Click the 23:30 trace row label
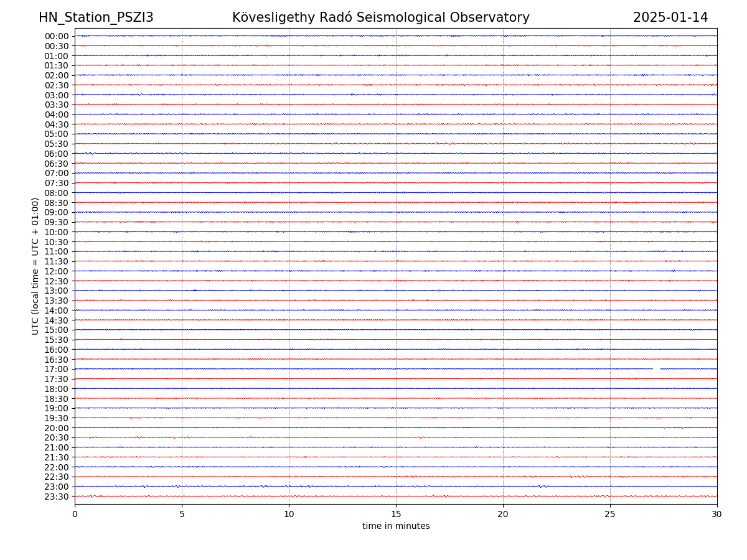Image resolution: width=747 pixels, height=560 pixels. point(57,497)
